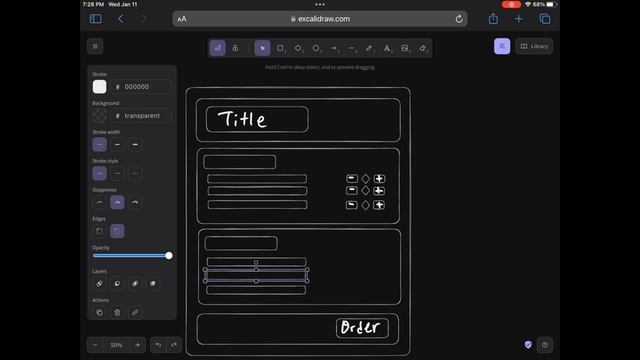The image size is (640, 360).
Task: Set sloppiness to Architect
Action: (x=100, y=202)
